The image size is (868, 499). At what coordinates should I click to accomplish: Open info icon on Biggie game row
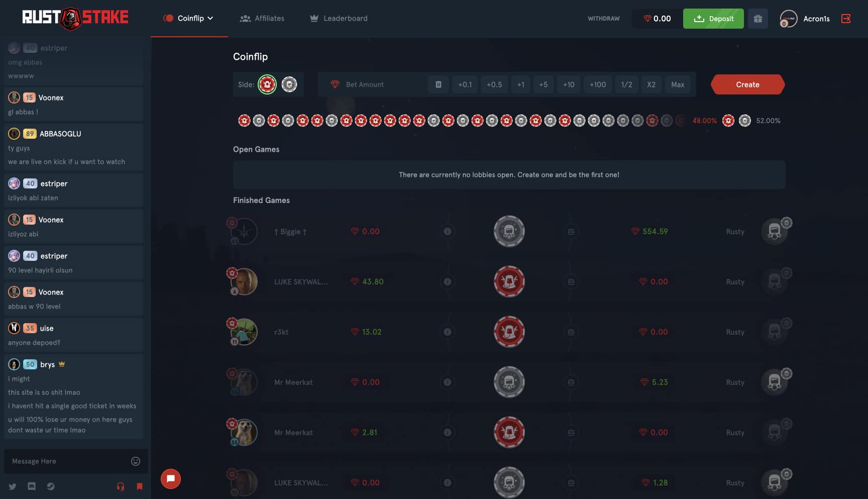pyautogui.click(x=447, y=232)
